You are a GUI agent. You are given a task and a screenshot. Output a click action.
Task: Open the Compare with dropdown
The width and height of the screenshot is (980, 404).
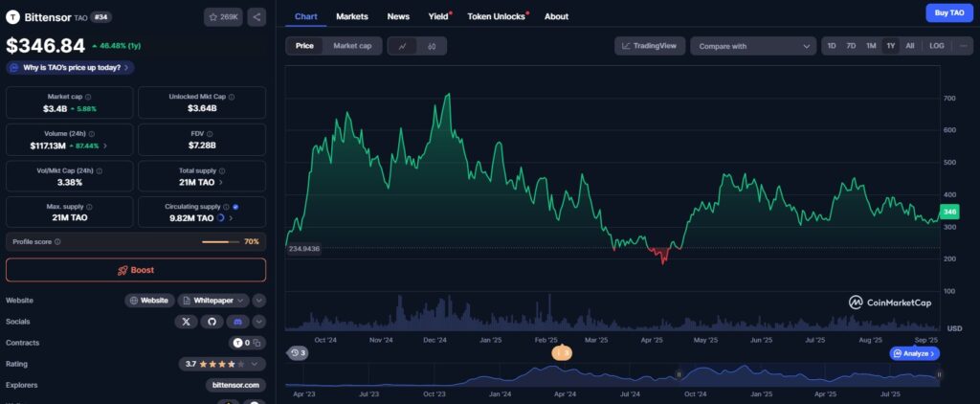(x=753, y=46)
